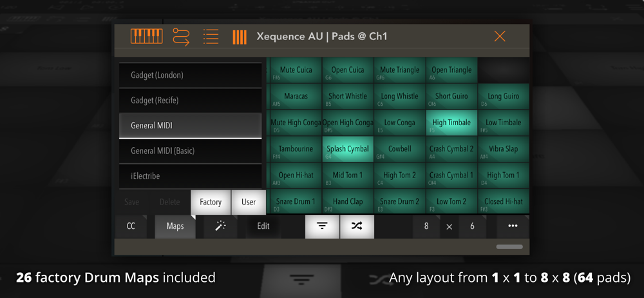Viewport: 644px width, 298px height.
Task: Open the list view icon
Action: 211,37
